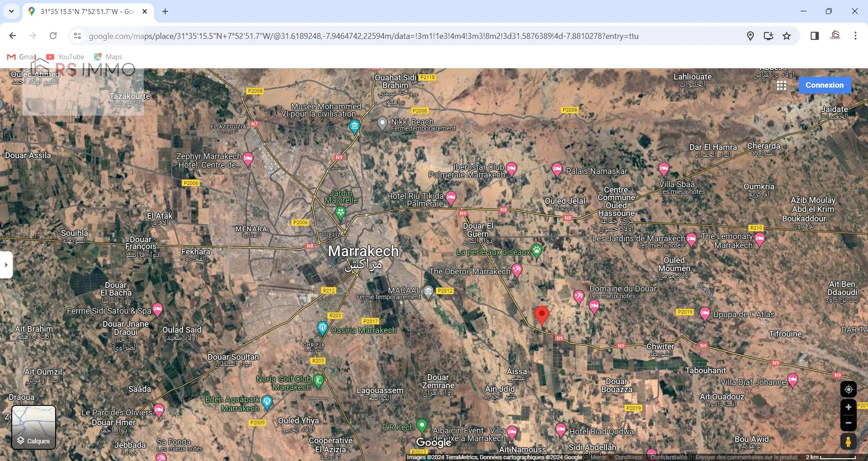Screen dimensions: 868x461
Task: Click the La perle aux oiseaux marker
Action: pyautogui.click(x=537, y=251)
